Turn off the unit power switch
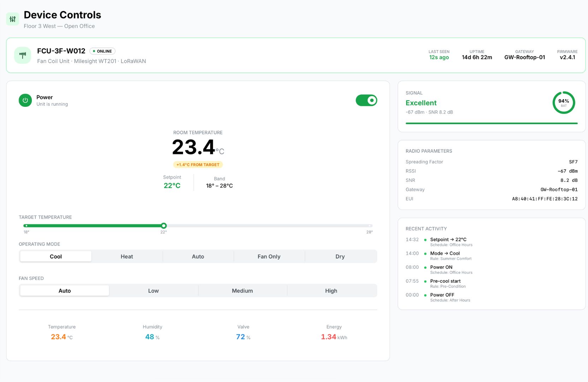This screenshot has height=382, width=588. point(366,100)
